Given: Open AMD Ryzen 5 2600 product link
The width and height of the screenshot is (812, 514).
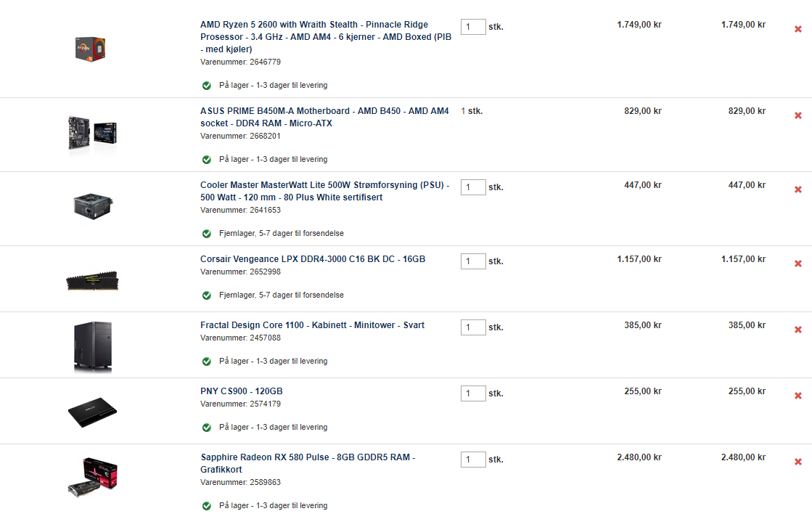Looking at the screenshot, I should [x=326, y=37].
